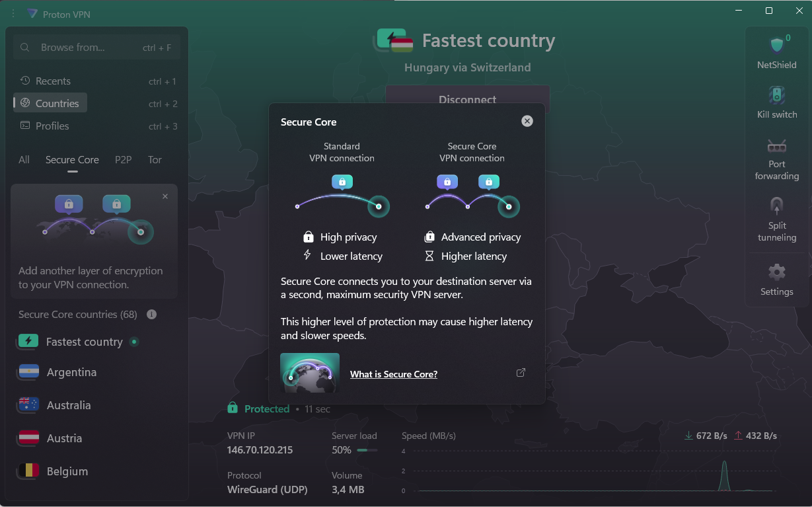Click the external link icon beside What is Secure Core
Image resolution: width=812 pixels, height=507 pixels.
[521, 373]
